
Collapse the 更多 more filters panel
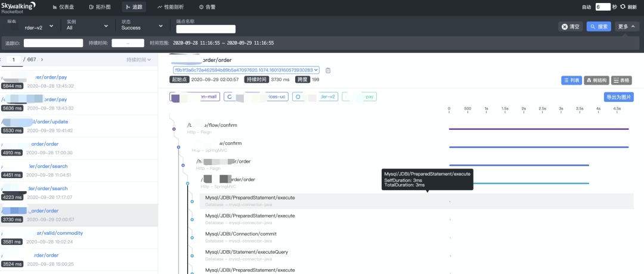627,27
